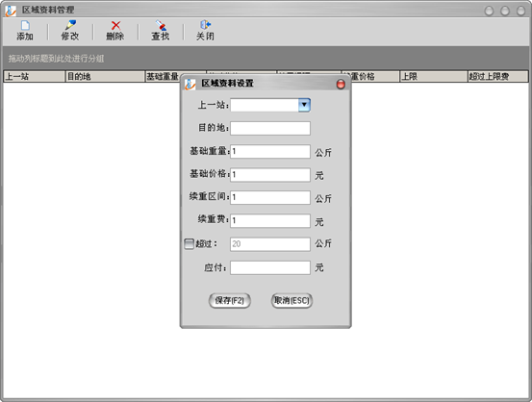The width and height of the screenshot is (532, 402).
Task: Click the 上限 column header
Action: (x=434, y=76)
